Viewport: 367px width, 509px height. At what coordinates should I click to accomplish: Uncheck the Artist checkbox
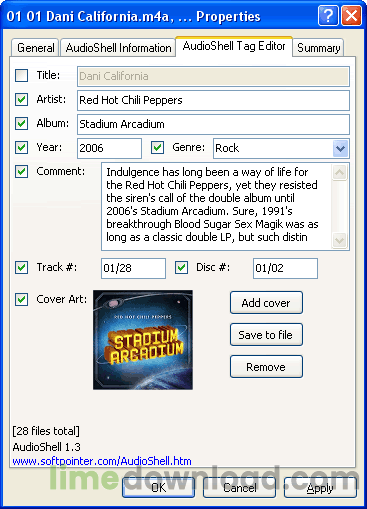[21, 100]
